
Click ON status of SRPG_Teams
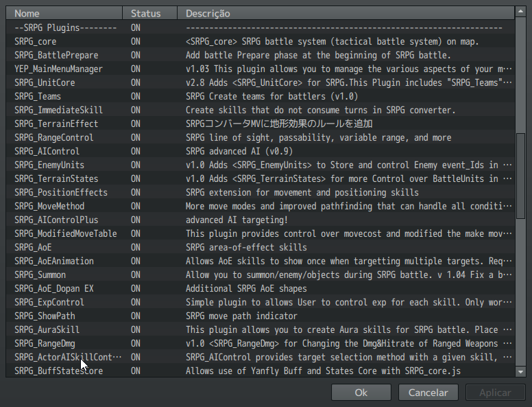(136, 96)
